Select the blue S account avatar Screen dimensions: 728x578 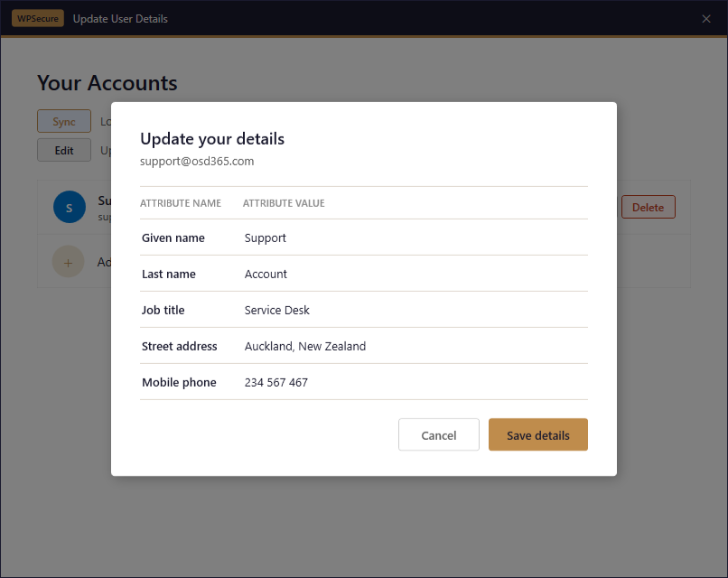[x=70, y=207]
